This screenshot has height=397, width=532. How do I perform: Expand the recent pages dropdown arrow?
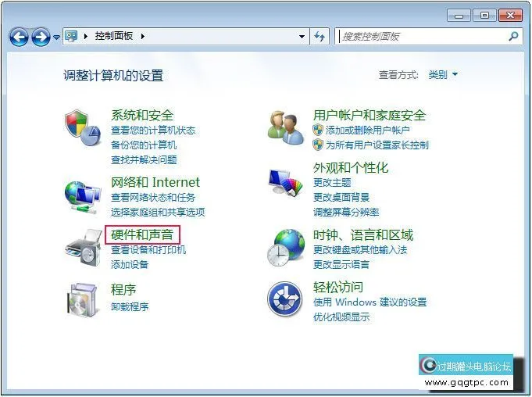click(x=57, y=37)
